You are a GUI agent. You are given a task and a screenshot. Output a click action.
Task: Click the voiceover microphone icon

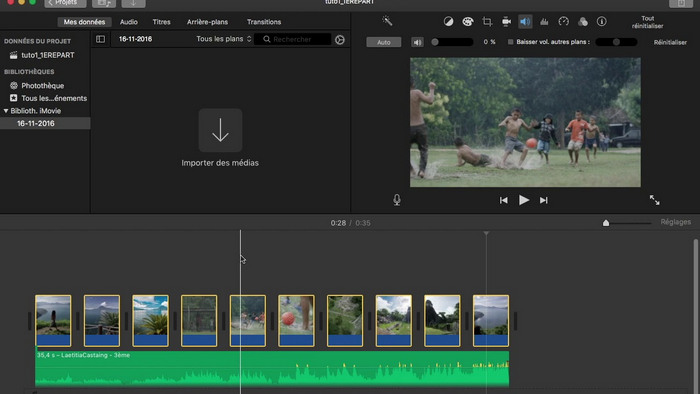click(397, 199)
